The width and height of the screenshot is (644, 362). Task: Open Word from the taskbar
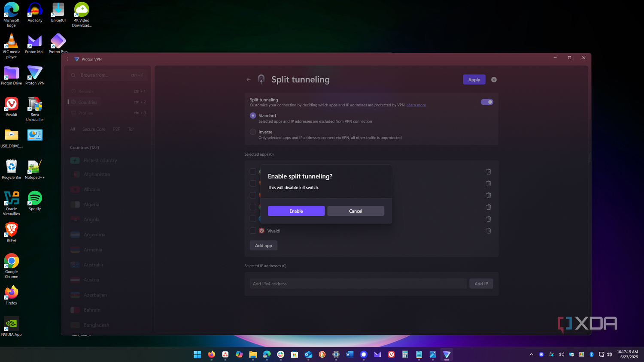[x=350, y=354]
